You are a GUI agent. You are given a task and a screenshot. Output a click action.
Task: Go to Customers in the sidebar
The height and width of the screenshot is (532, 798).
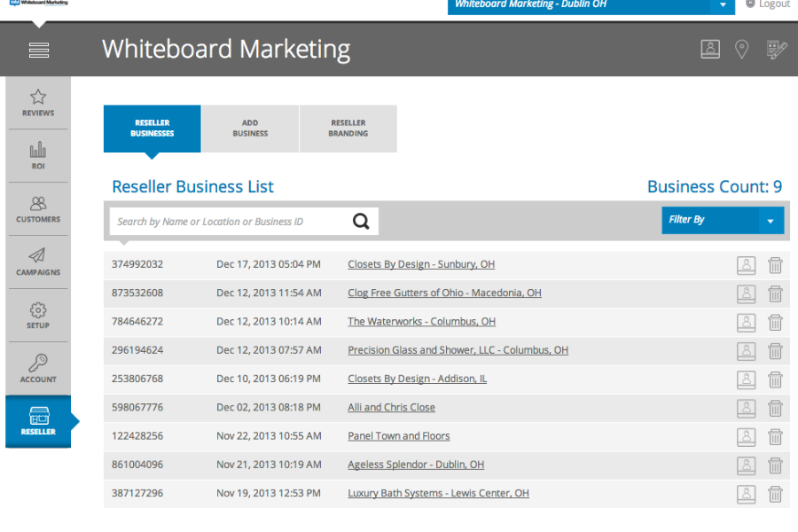point(38,209)
